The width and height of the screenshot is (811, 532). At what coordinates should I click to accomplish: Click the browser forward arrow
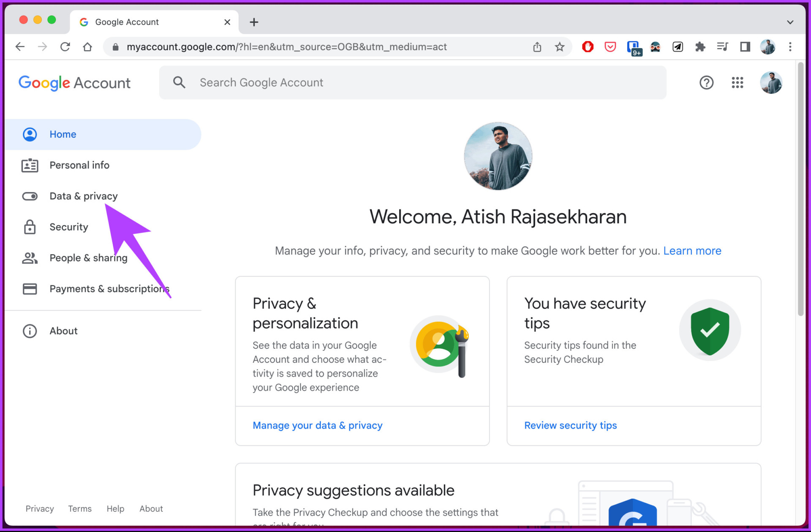42,47
